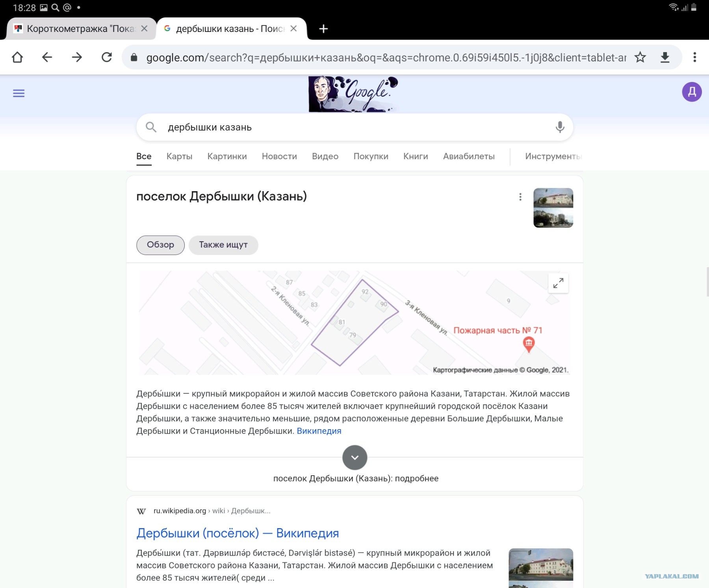Reload the page with refresh icon
Viewport: 709px width, 588px height.
coord(107,58)
